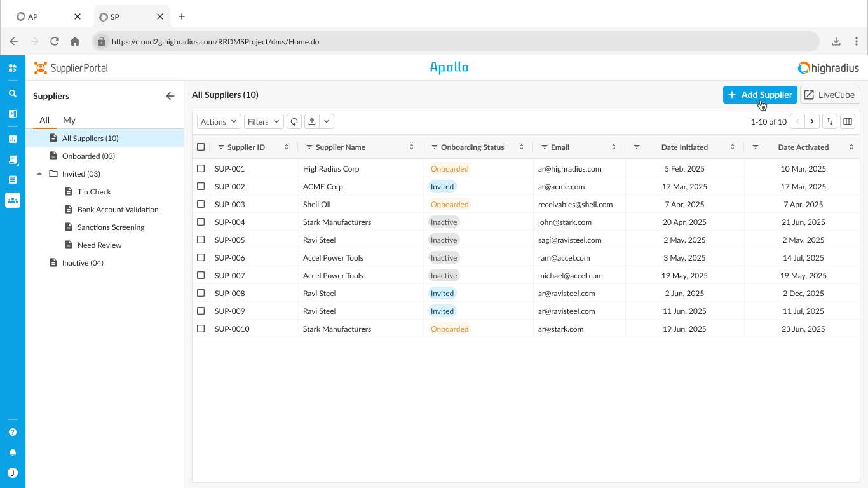Sort by Email column arrows
The width and height of the screenshot is (868, 488).
pos(614,147)
